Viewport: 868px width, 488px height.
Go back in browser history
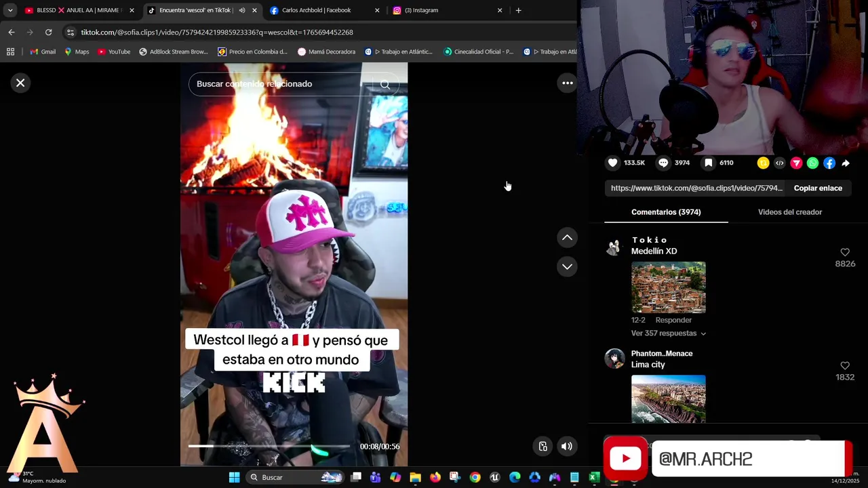click(12, 32)
